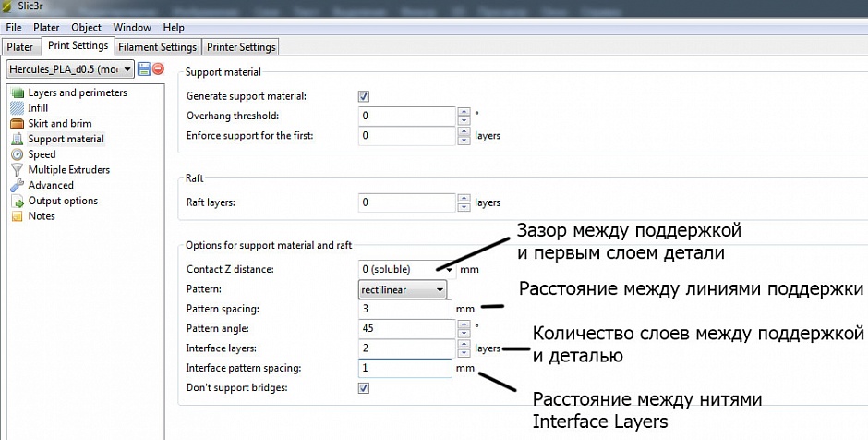
Task: Open the Window menu
Action: point(132,27)
